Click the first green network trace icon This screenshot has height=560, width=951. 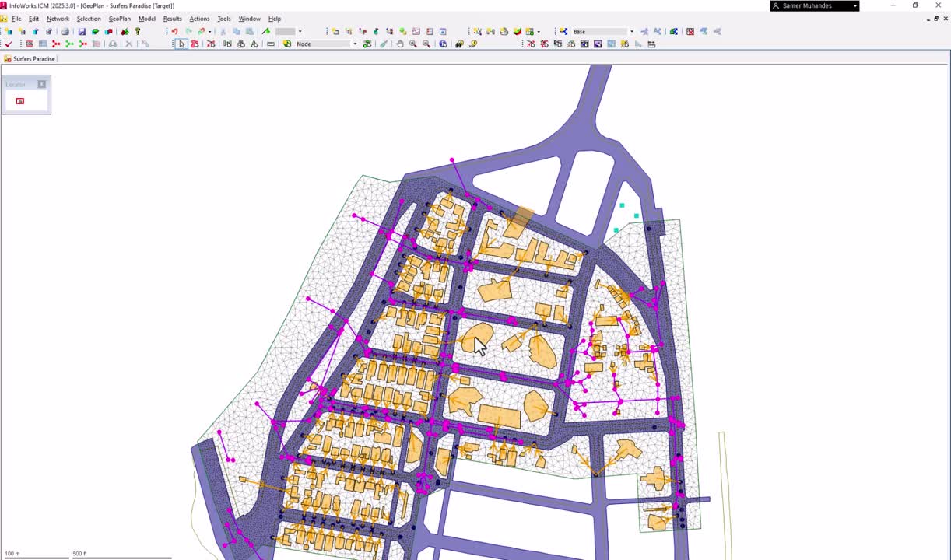coord(69,44)
